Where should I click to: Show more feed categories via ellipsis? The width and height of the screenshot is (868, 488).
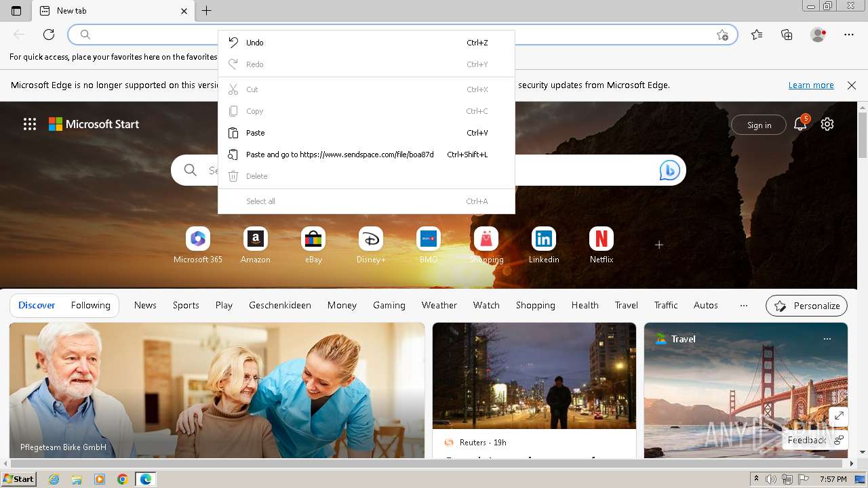[744, 306]
